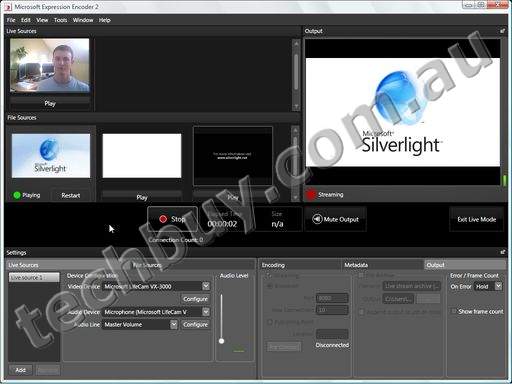Click down arrow of Live Sources scrollbar
Viewport: 512px width, 384px height.
point(296,107)
